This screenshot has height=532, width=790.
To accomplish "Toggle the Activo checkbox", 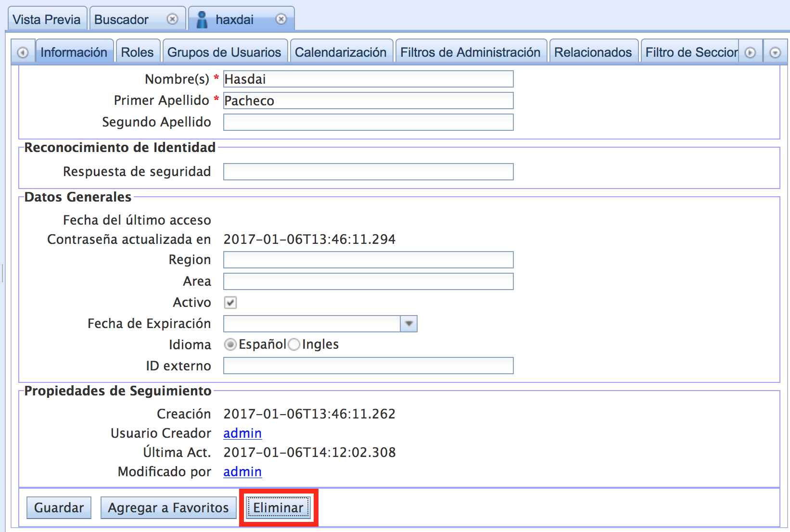I will (x=230, y=303).
